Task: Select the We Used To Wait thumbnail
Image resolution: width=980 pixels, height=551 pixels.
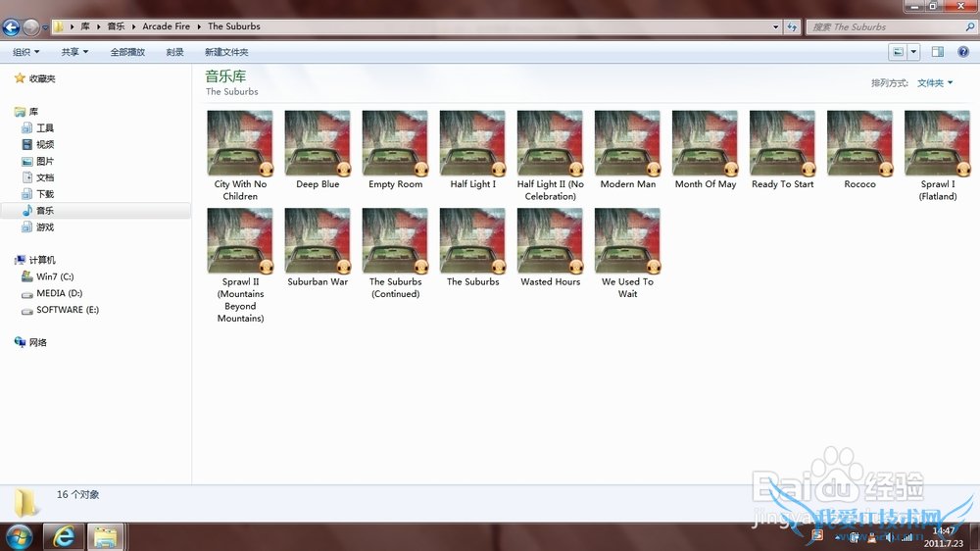Action: pyautogui.click(x=627, y=241)
